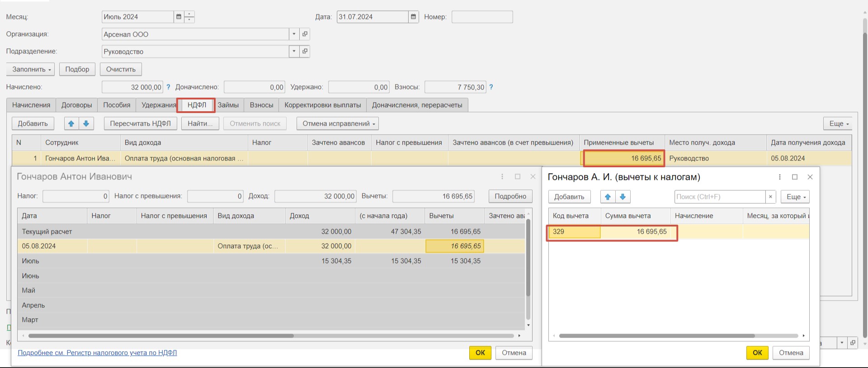868x368 pixels.
Task: Click Добавить in the вычеты к налогам window
Action: click(x=569, y=197)
